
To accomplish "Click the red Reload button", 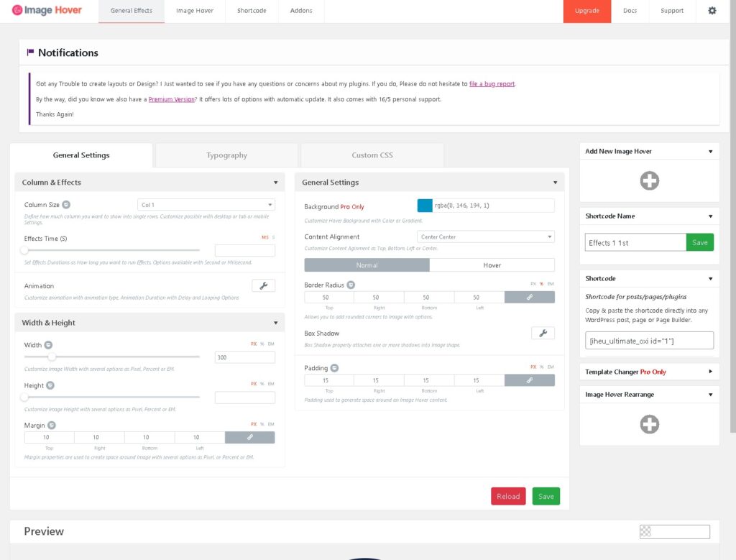I will click(x=508, y=496).
